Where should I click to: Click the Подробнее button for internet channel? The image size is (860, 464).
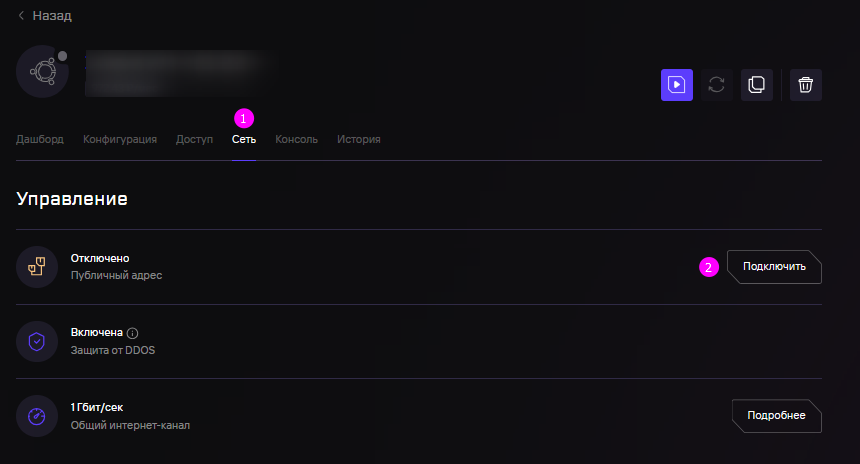[777, 416]
